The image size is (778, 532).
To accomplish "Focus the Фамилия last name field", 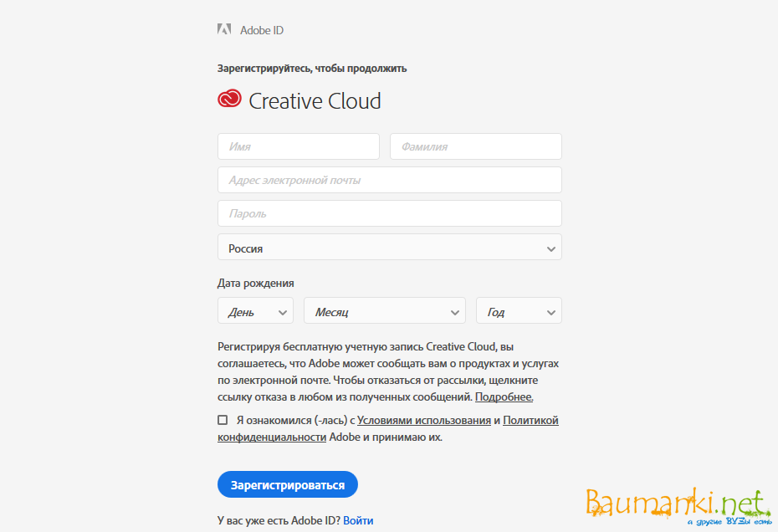I will tap(476, 146).
